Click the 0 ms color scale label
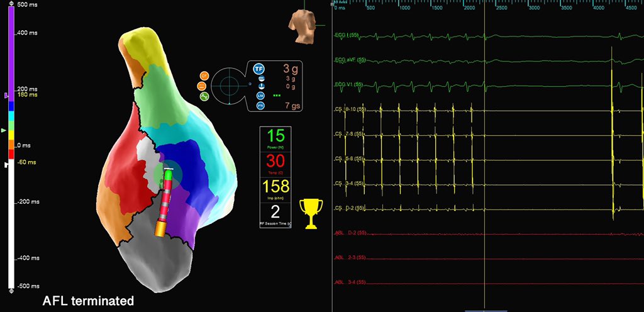 pyautogui.click(x=24, y=146)
